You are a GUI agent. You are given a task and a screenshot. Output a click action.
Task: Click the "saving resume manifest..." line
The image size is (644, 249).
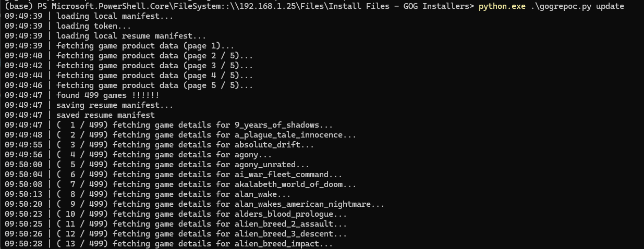(114, 105)
